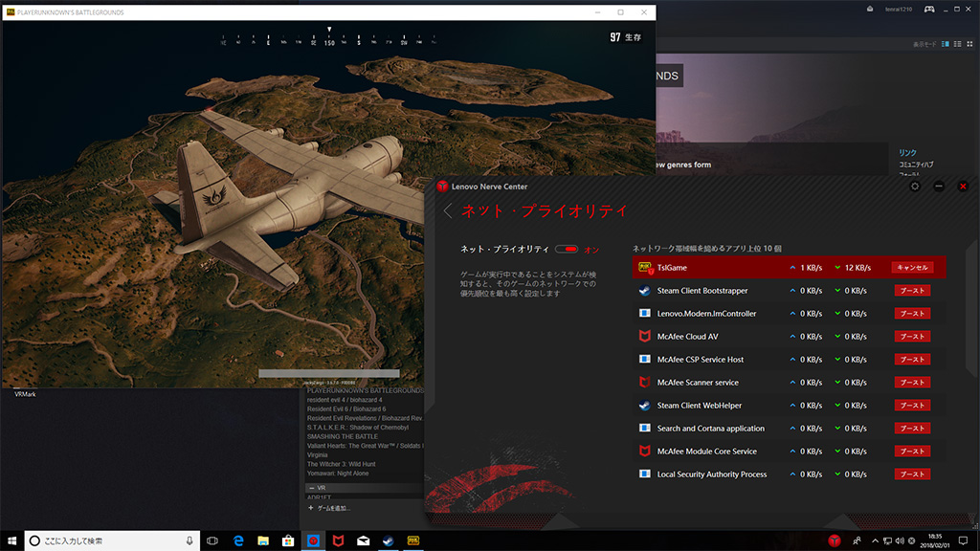
Task: Toggle the ネット・プライオリティ switch off
Action: 567,249
